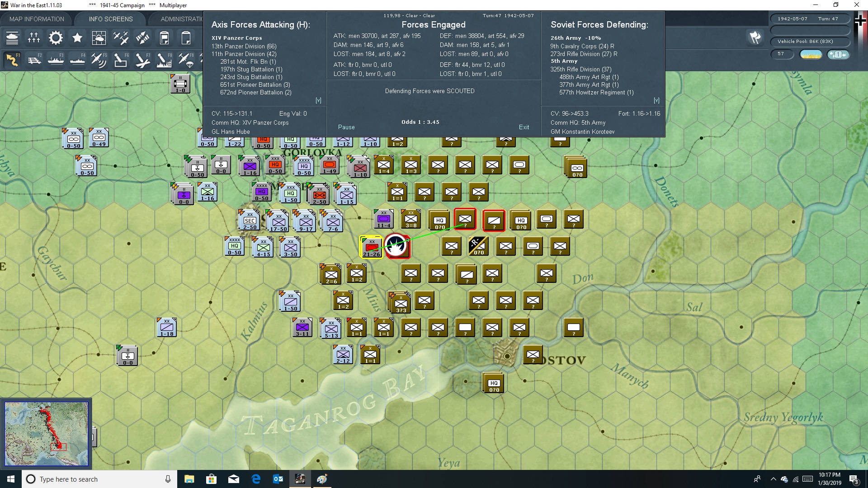Screen dimensions: 868x488
Task: Toggle the star icon in the top toolbar
Action: (77, 38)
